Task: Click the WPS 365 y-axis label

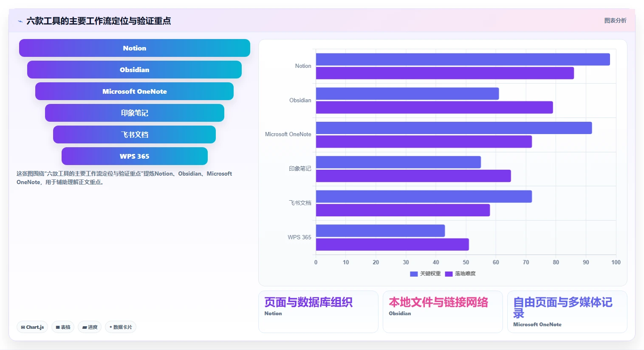Action: [x=299, y=238]
